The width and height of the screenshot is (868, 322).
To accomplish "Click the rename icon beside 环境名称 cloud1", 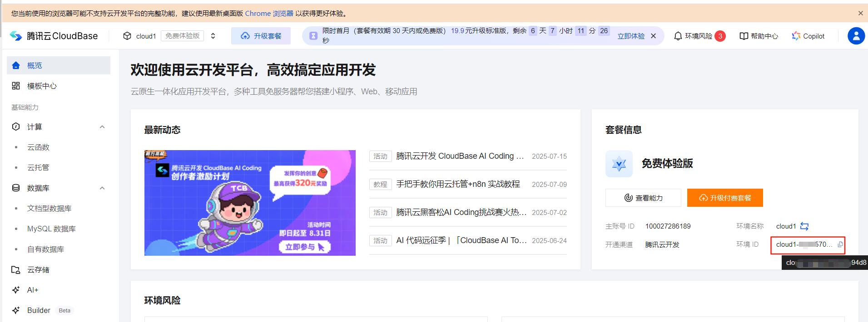I will point(804,226).
